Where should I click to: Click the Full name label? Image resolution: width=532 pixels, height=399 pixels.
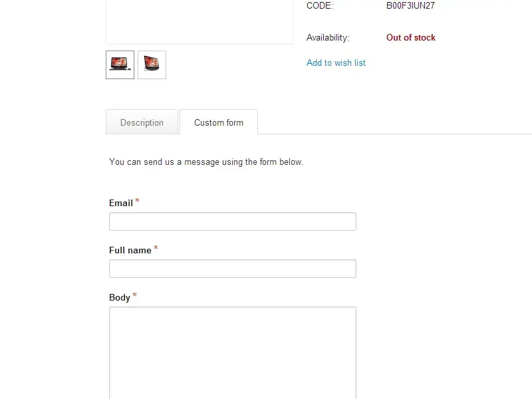point(130,250)
